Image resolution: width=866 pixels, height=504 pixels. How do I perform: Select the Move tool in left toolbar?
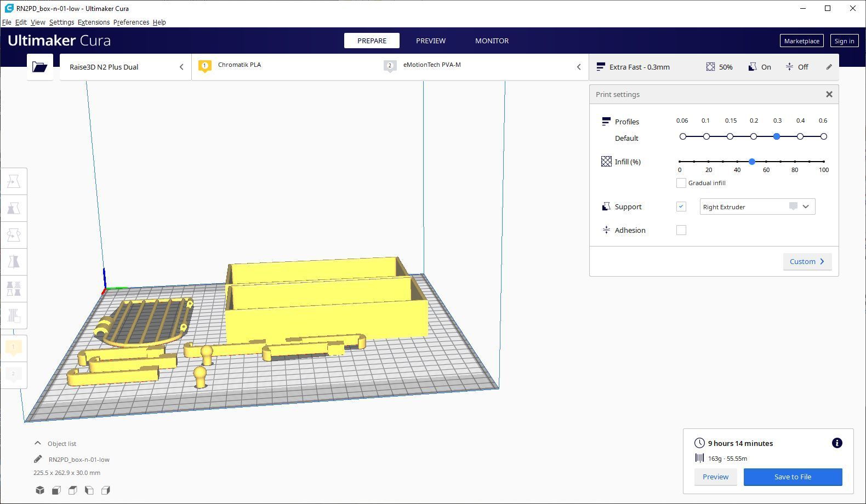[14, 181]
